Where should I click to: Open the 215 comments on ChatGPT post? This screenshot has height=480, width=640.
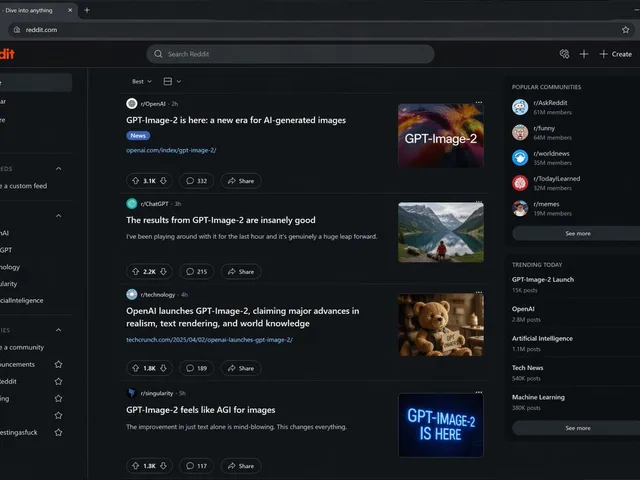[x=196, y=271]
